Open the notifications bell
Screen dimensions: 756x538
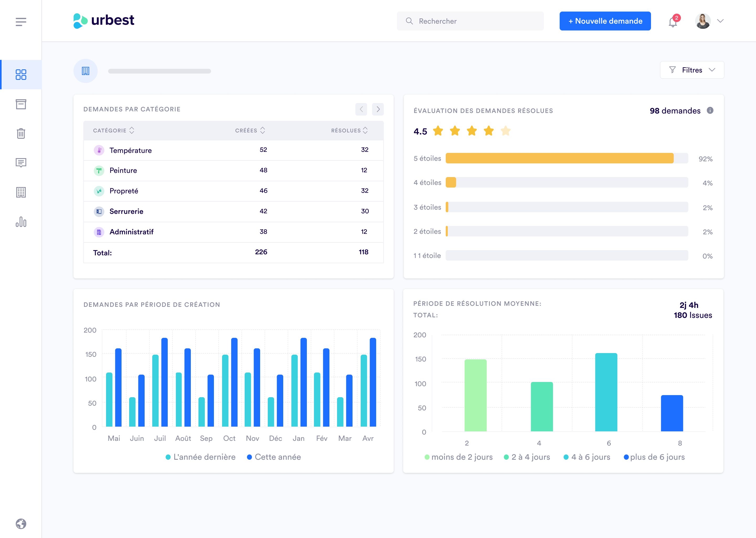point(673,22)
